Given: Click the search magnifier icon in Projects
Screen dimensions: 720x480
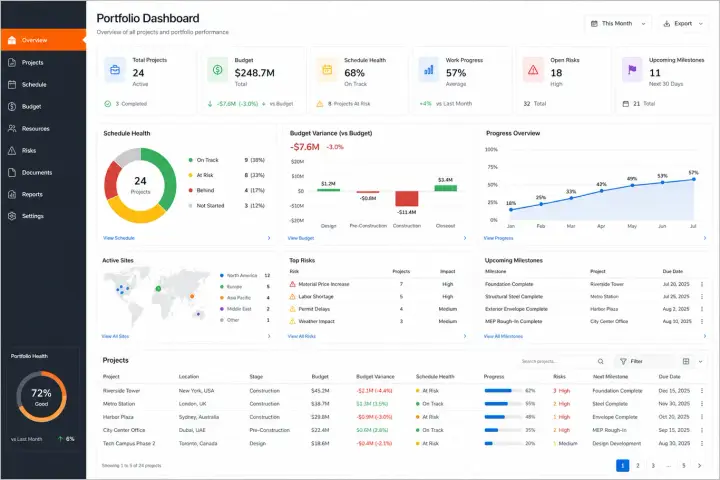Looking at the screenshot, I should point(601,361).
